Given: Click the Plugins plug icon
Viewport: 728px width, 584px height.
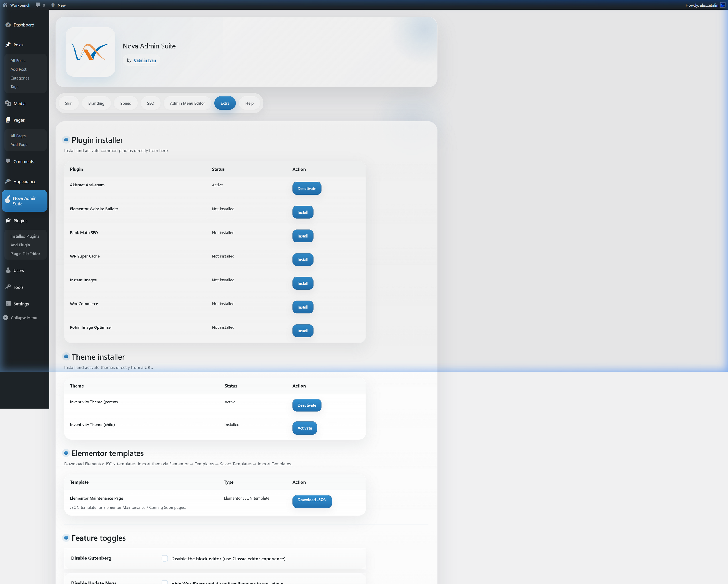Looking at the screenshot, I should pos(8,220).
